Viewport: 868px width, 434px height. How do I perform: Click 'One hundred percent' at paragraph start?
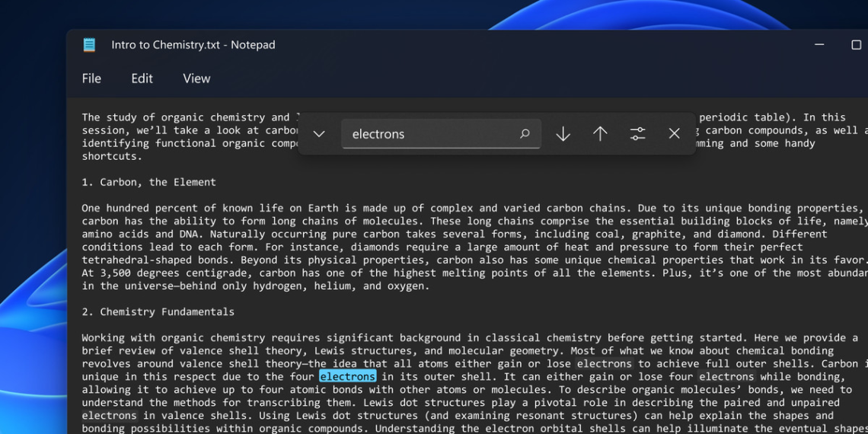point(137,208)
